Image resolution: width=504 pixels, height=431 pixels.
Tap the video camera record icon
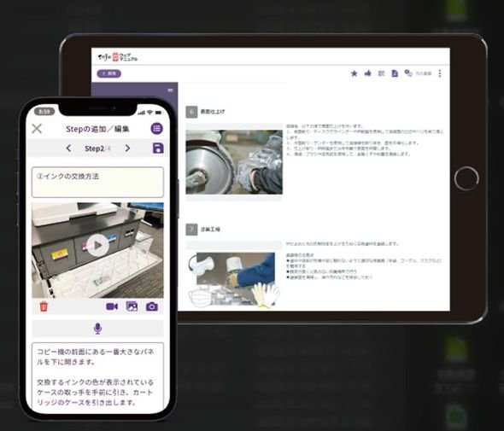click(x=112, y=306)
